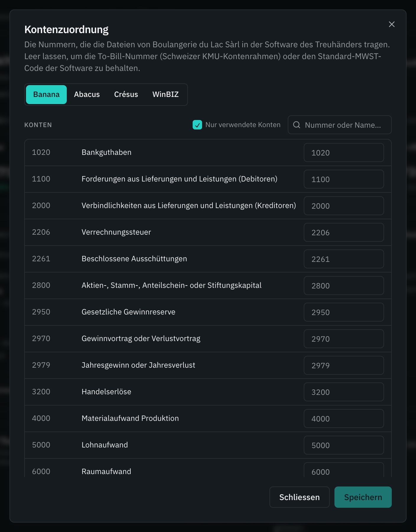
Task: Edit the Raumaufwand mapping field
Action: point(344,470)
